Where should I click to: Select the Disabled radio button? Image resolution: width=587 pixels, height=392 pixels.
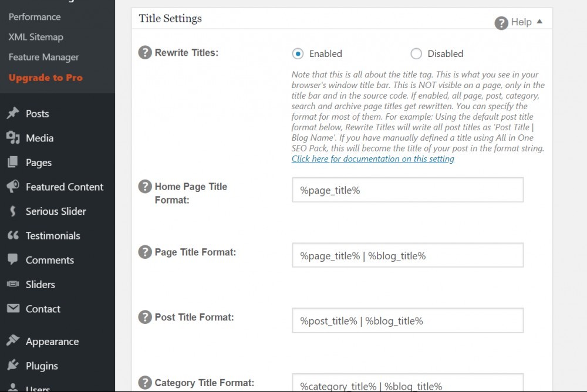pyautogui.click(x=416, y=54)
